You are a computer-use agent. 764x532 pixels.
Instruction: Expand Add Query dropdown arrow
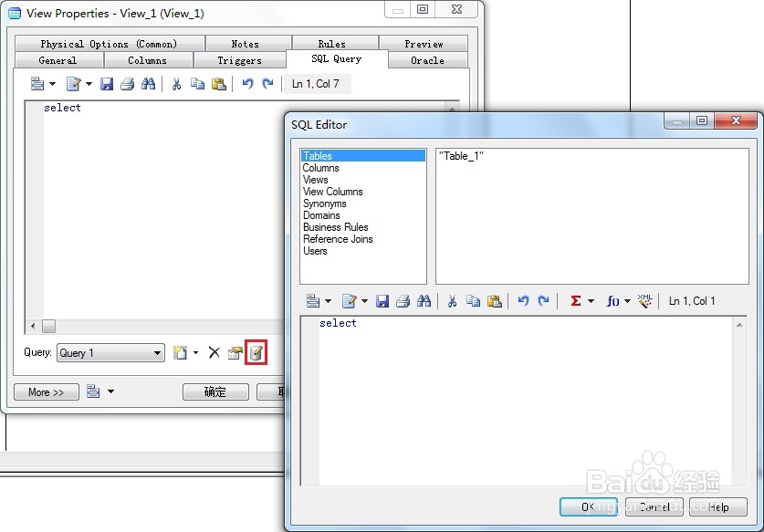[x=196, y=352]
